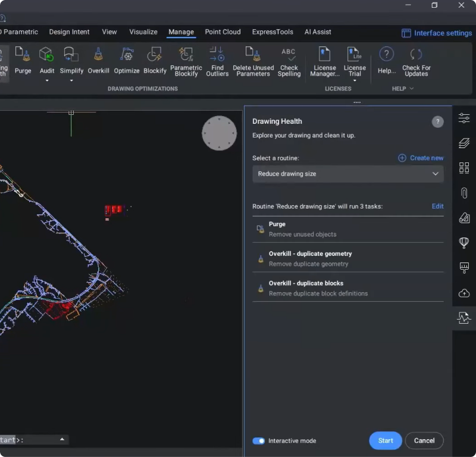Click Create new routine link

[421, 158]
